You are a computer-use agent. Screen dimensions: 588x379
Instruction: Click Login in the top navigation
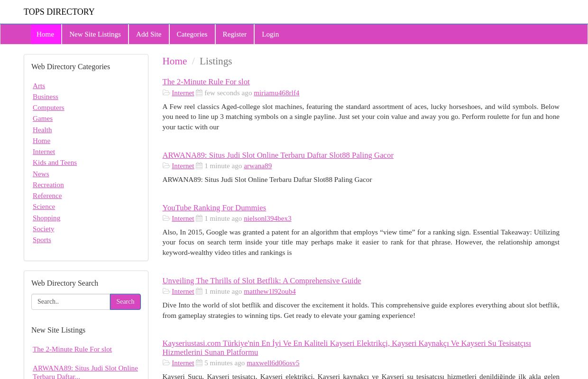click(x=270, y=34)
